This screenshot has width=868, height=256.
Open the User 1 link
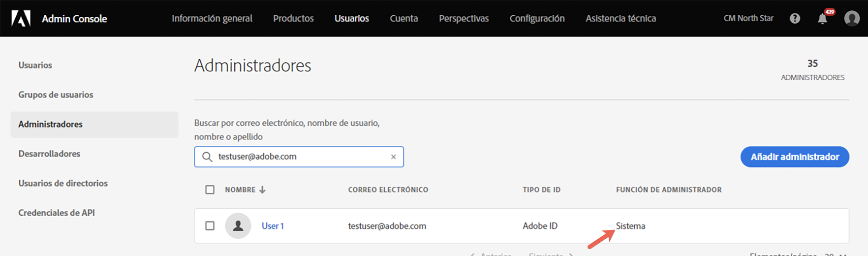[x=273, y=226]
